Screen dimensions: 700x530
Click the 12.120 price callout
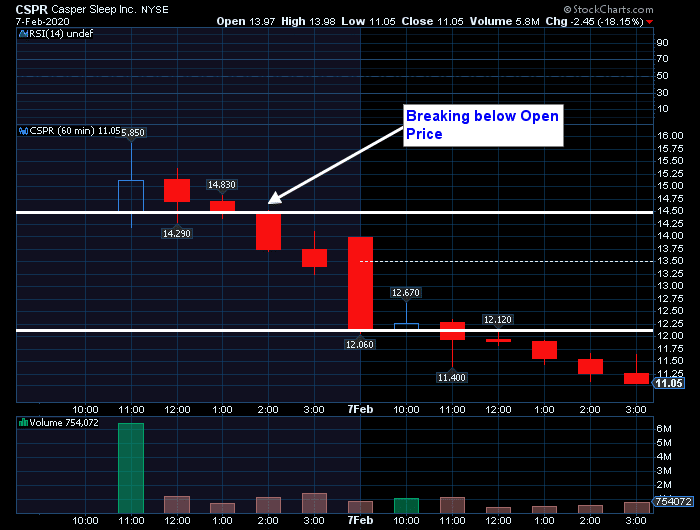[x=497, y=319]
